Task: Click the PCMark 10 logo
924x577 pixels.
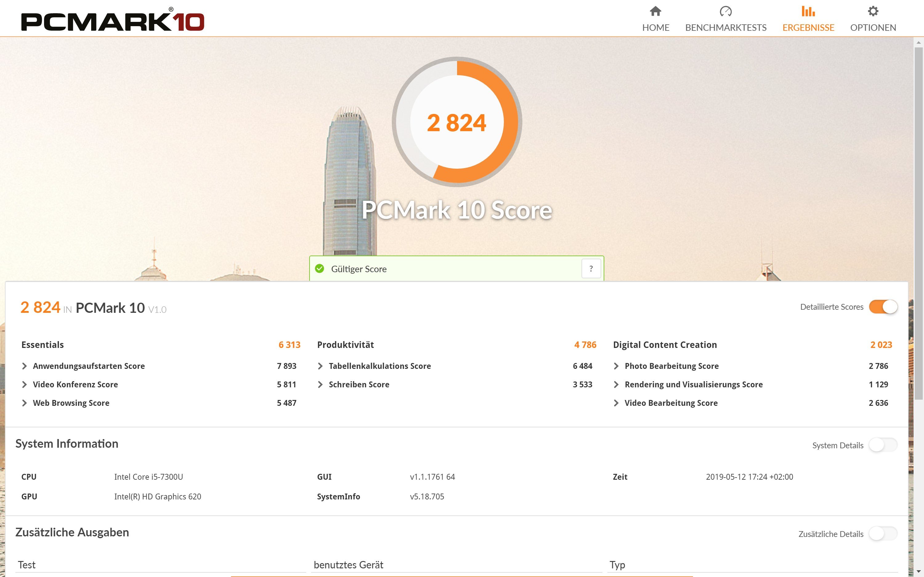Action: 113,20
